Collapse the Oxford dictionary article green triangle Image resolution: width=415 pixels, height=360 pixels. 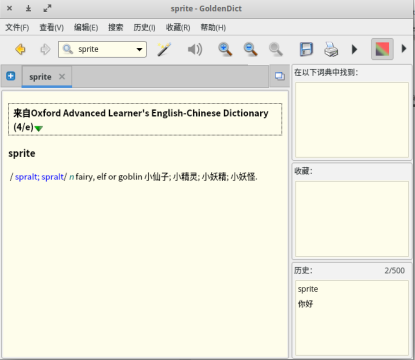point(39,128)
